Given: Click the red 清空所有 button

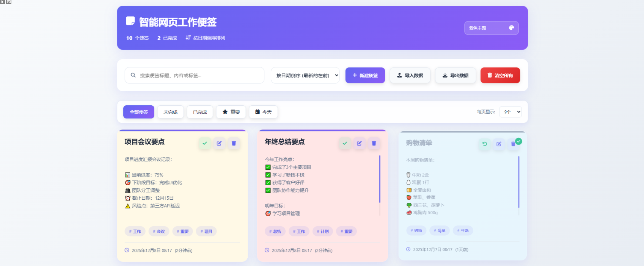Looking at the screenshot, I should 500,75.
